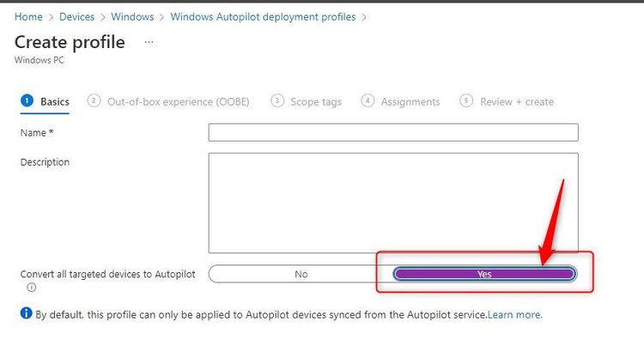Click the Basics step number 1 icon
This screenshot has height=352, width=644.
(26, 101)
